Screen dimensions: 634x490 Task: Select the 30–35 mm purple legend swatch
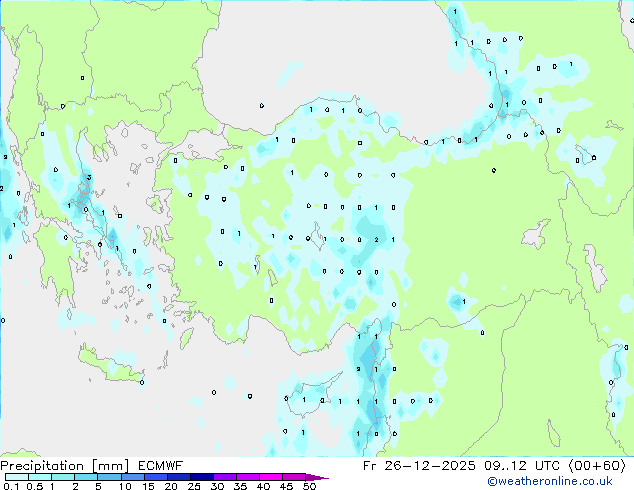[x=225, y=477]
